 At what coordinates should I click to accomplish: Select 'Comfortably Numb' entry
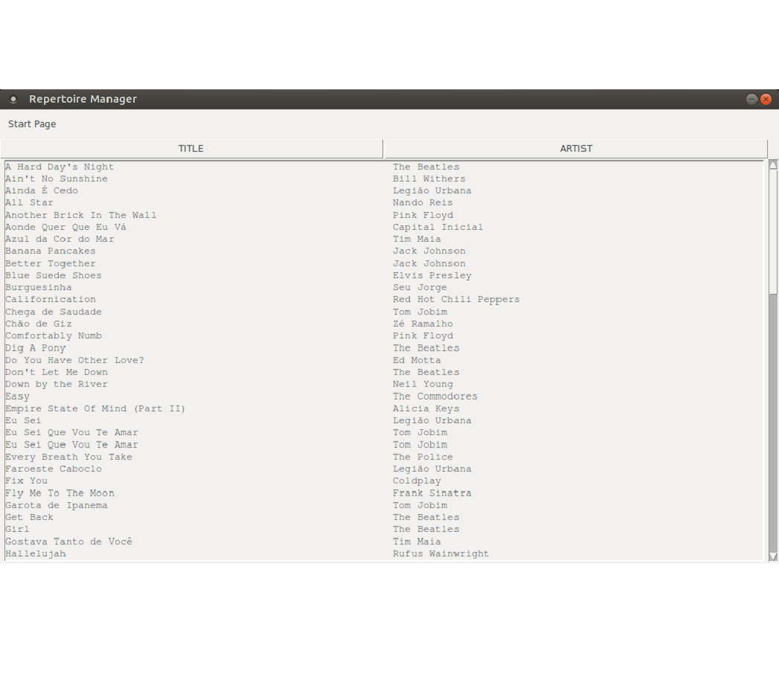[54, 335]
